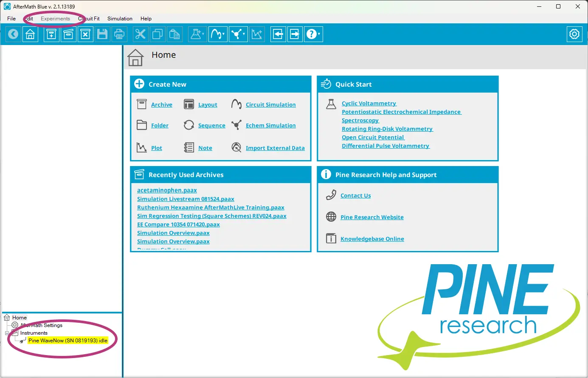
Task: Click the Plot icon in Create New
Action: click(142, 147)
